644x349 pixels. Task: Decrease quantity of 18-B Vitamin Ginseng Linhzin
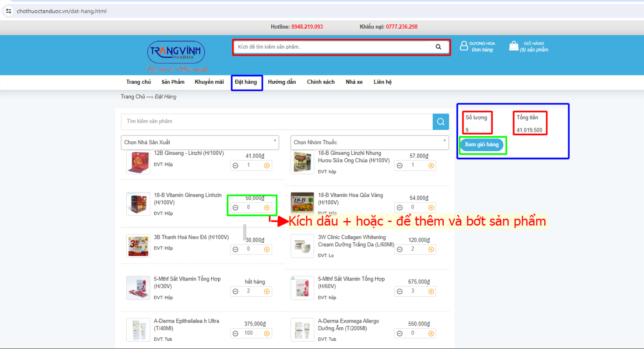point(235,208)
